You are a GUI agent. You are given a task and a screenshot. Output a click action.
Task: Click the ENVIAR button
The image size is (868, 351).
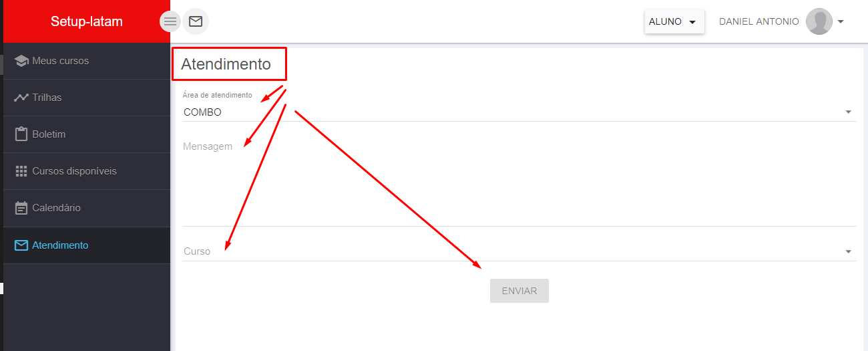tap(519, 291)
